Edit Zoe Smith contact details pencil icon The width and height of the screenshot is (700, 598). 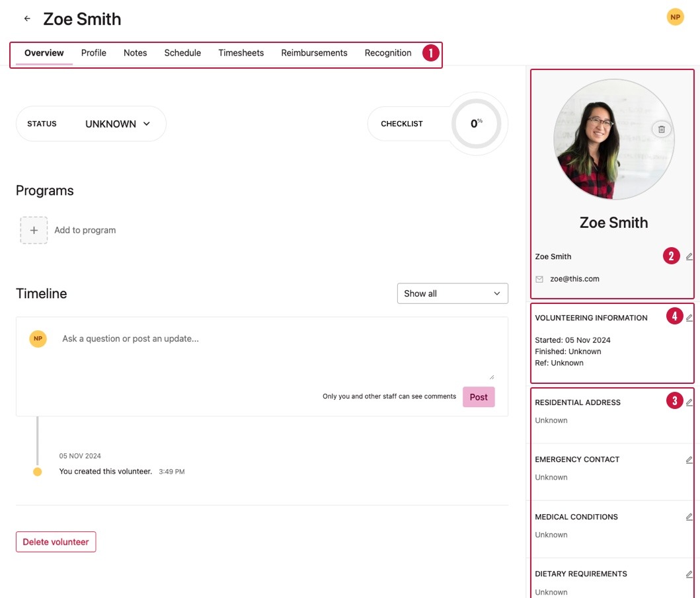point(689,256)
